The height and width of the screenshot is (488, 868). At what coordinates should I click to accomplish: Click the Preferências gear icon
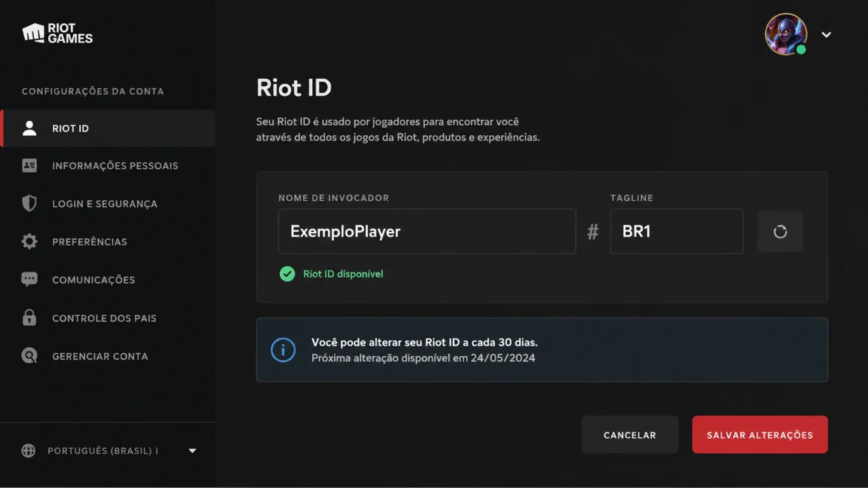click(29, 241)
